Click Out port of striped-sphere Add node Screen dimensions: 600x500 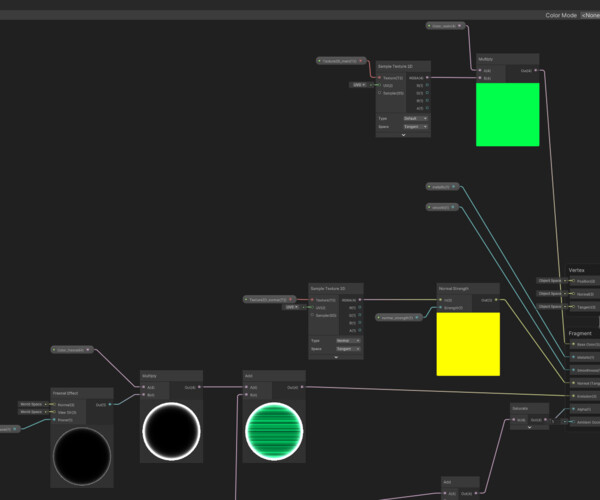302,387
